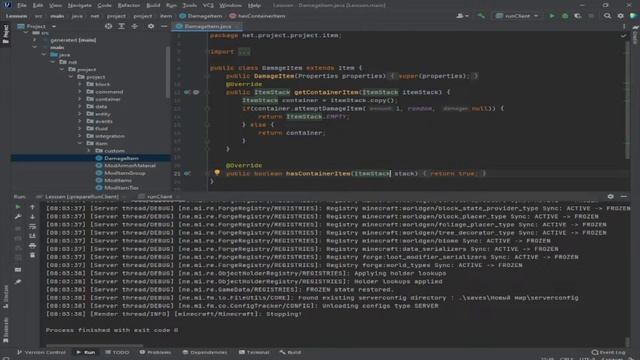Switch to runClient tab in Run panel
Image resolution: width=640 pixels, height=360 pixels.
click(x=156, y=196)
